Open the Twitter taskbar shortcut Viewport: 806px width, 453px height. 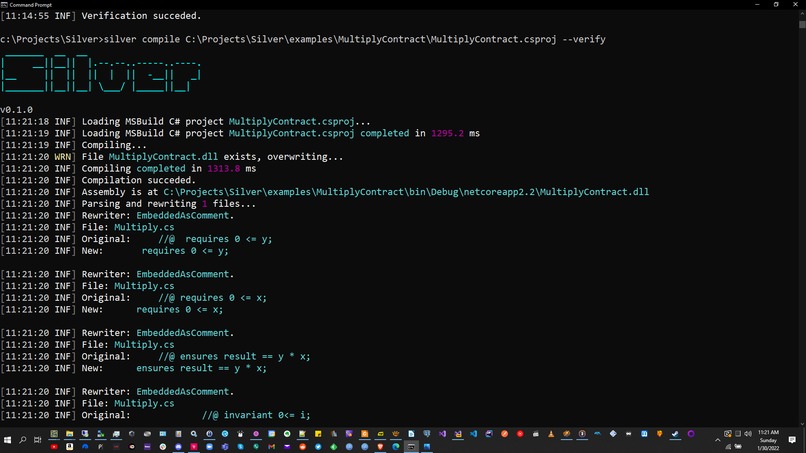[x=318, y=446]
